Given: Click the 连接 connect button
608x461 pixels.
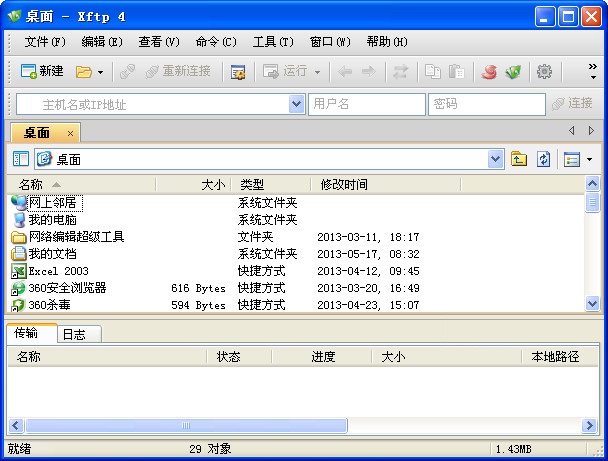Looking at the screenshot, I should (572, 104).
